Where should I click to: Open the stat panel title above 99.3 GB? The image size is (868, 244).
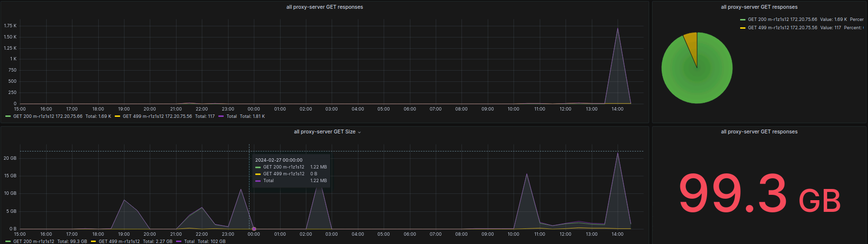tap(759, 132)
